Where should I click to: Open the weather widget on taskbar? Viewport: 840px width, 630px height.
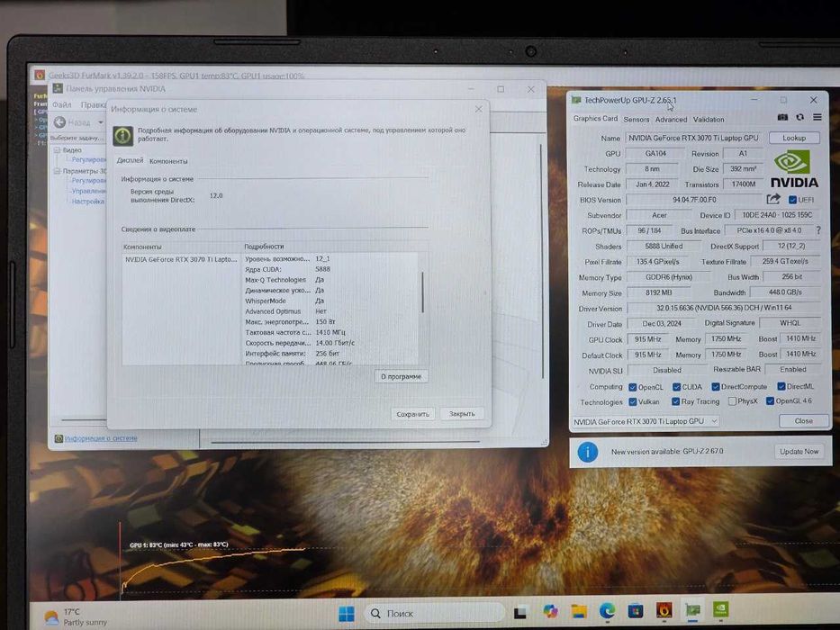76,617
